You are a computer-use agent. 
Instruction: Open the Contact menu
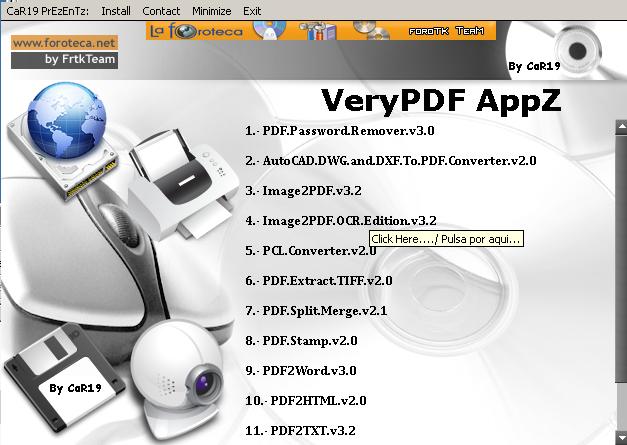pyautogui.click(x=161, y=10)
